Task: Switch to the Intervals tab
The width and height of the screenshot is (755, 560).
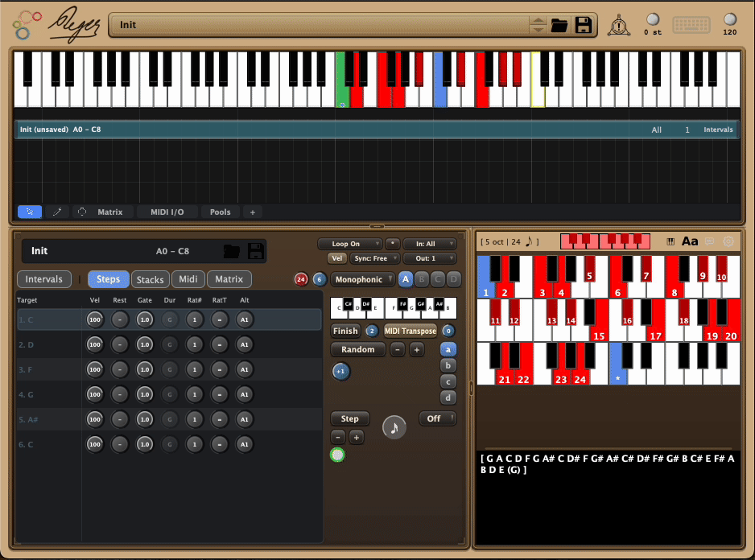Action: [x=43, y=279]
